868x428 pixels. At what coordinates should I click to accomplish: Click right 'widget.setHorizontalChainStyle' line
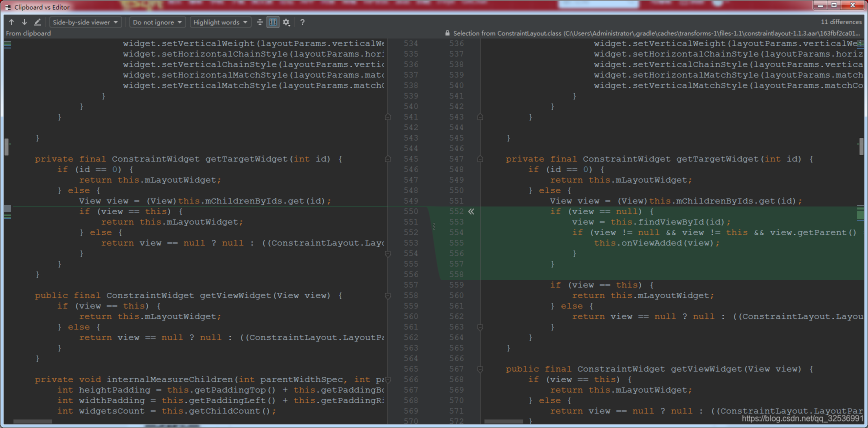[x=728, y=54]
